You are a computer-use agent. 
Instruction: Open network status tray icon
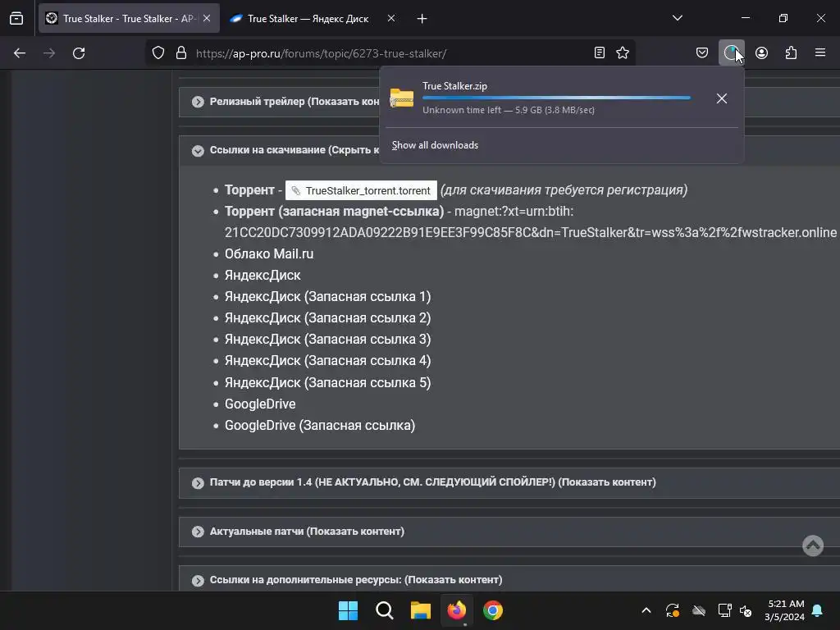[725, 610]
